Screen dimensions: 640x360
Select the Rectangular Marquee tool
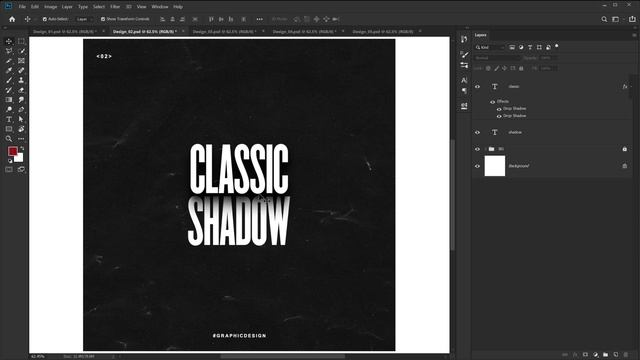(21, 41)
